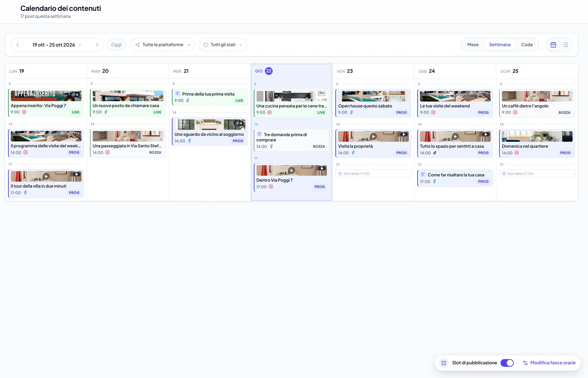Switch to the list view icon
The width and height of the screenshot is (588, 378).
pyautogui.click(x=565, y=45)
